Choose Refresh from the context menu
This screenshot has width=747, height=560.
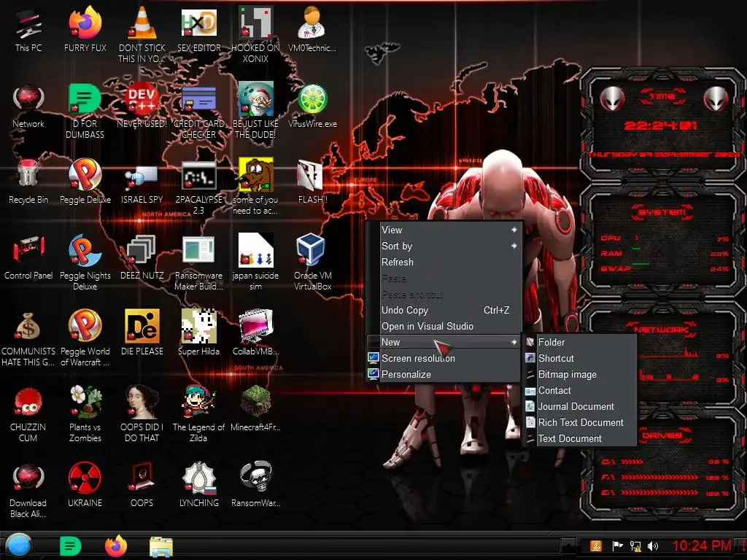pyautogui.click(x=444, y=262)
